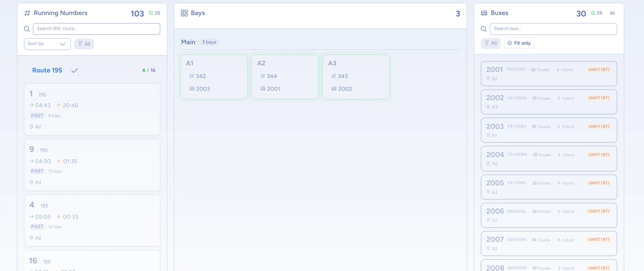Click the Running Numbers hash icon
Viewport: 644px width, 271px height.
(x=27, y=13)
